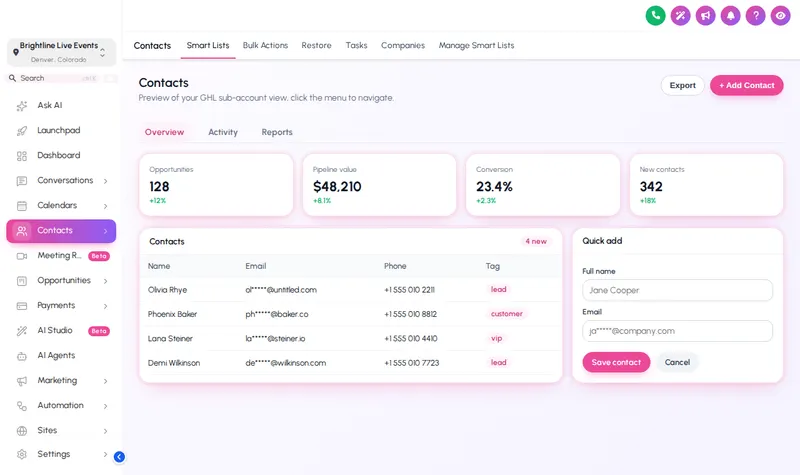The image size is (800, 475).
Task: Click the AI Agents robot icon
Action: point(21,356)
